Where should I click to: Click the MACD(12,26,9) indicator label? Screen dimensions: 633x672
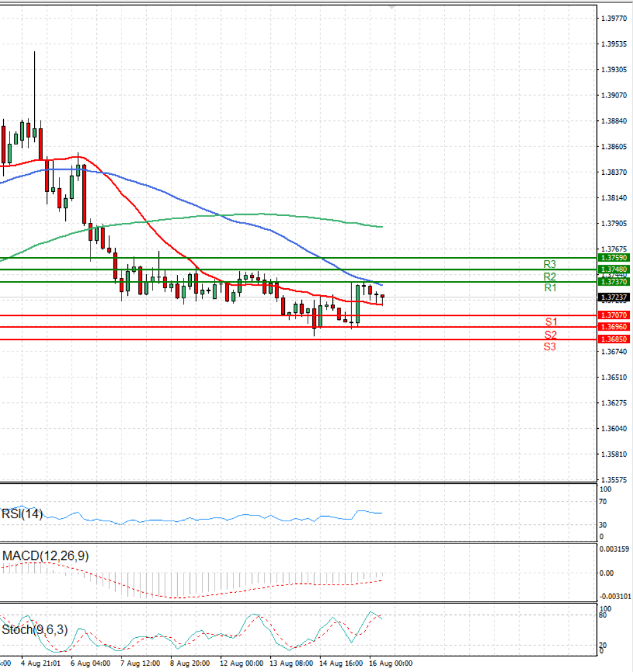(x=46, y=556)
